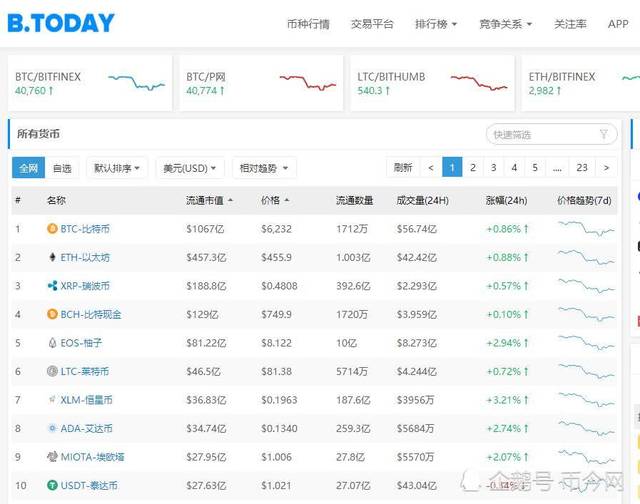This screenshot has width=640, height=504.
Task: Open the EOS-柚子 link
Action: pyautogui.click(x=81, y=343)
